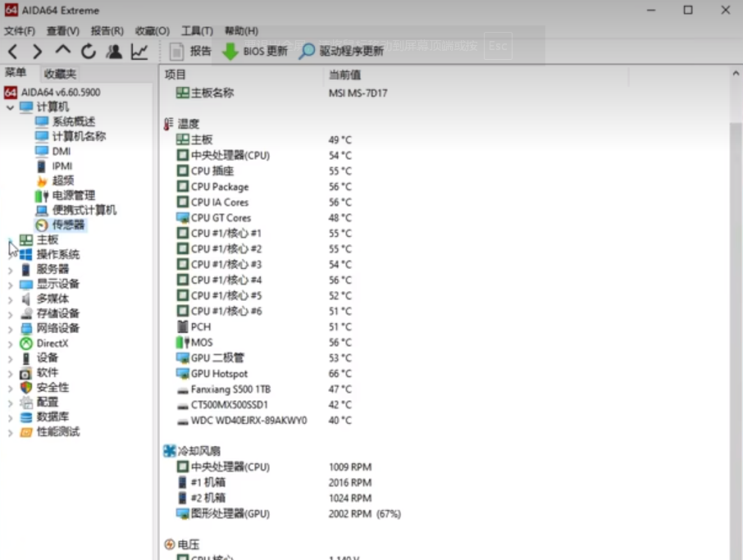Select the 主板 motherboard tree icon
Image resolution: width=743 pixels, height=560 pixels.
pos(26,240)
